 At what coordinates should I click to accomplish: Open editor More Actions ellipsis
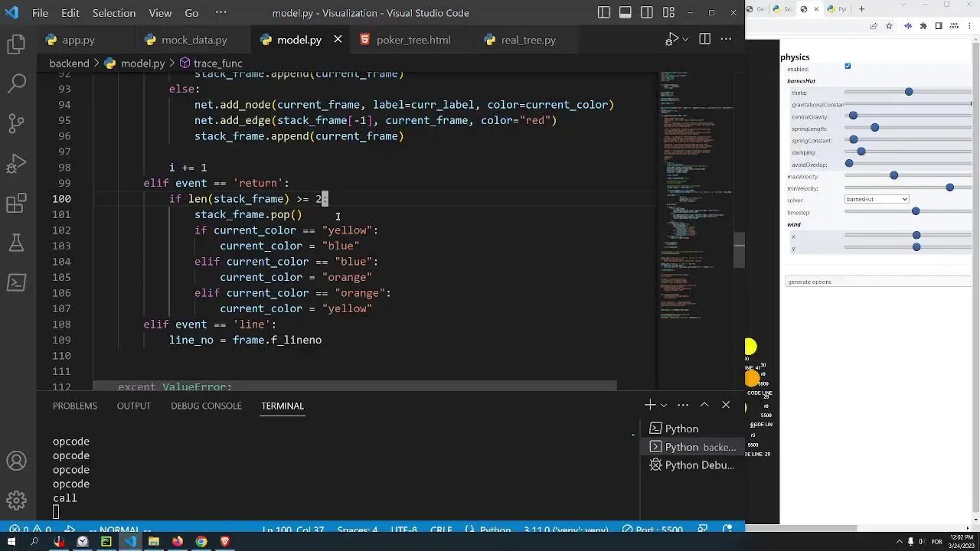727,40
